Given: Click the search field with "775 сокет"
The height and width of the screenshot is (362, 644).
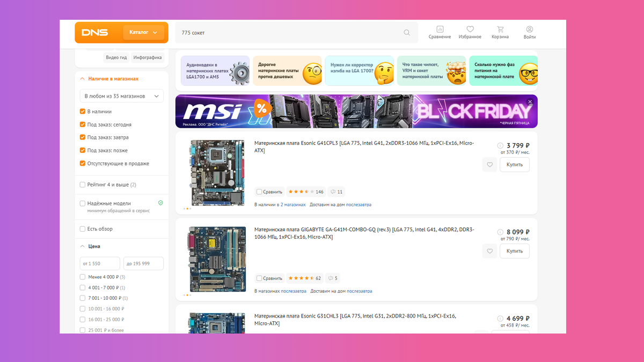Looking at the screenshot, I should [296, 33].
